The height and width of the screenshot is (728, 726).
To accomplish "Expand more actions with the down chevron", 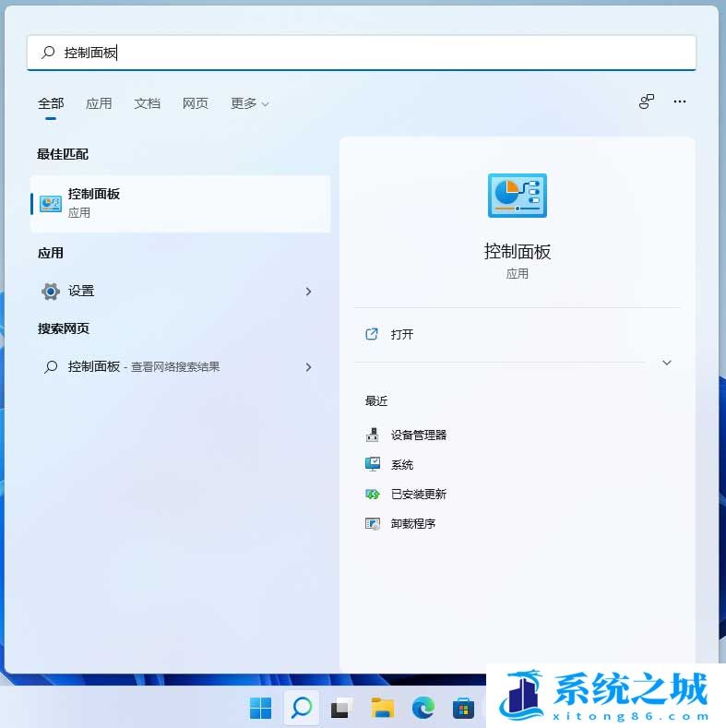I will tap(667, 363).
